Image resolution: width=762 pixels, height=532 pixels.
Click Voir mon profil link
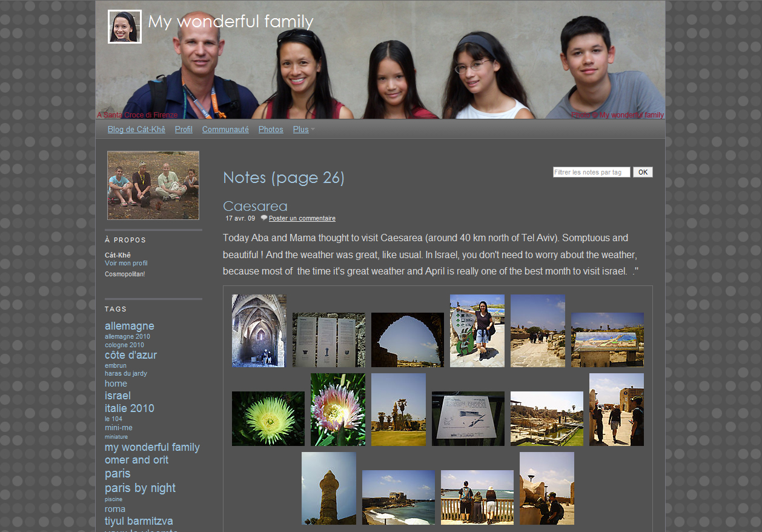pos(126,264)
